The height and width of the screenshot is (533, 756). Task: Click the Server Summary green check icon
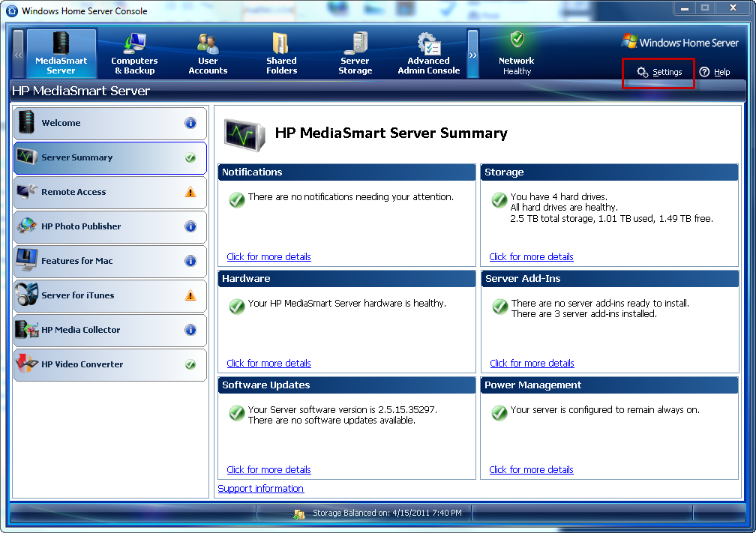click(190, 157)
